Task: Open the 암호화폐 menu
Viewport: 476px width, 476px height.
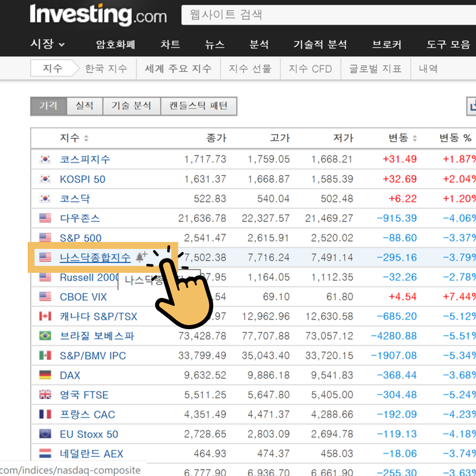Action: pyautogui.click(x=115, y=44)
